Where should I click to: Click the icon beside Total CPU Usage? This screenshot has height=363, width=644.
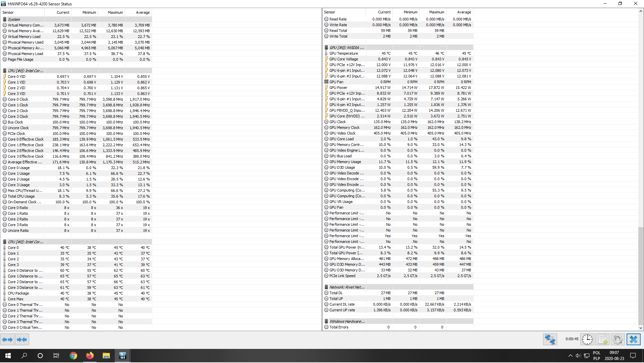click(5, 197)
